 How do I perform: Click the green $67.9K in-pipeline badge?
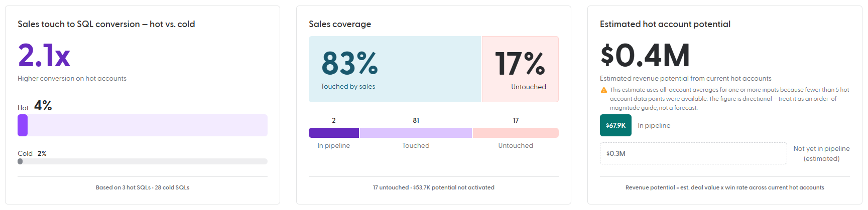point(615,125)
